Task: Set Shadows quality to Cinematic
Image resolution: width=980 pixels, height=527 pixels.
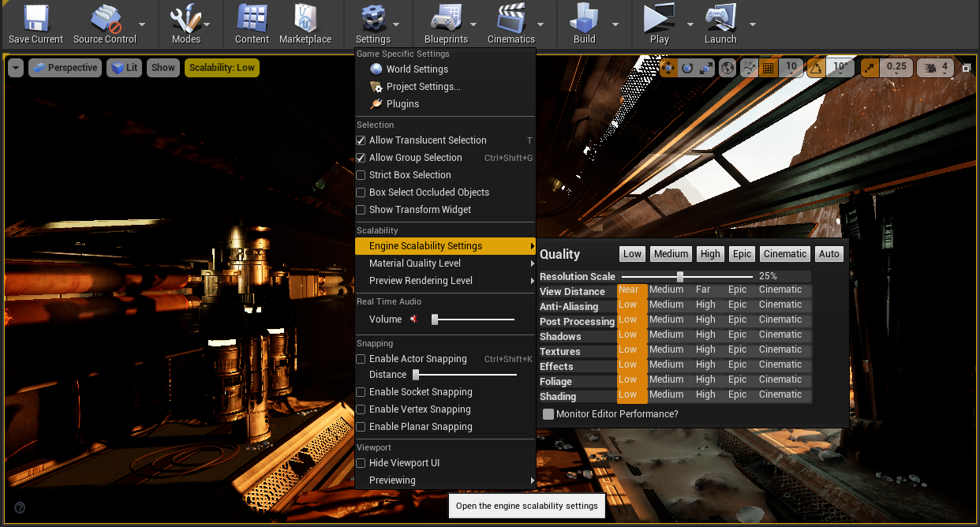Action: tap(780, 335)
